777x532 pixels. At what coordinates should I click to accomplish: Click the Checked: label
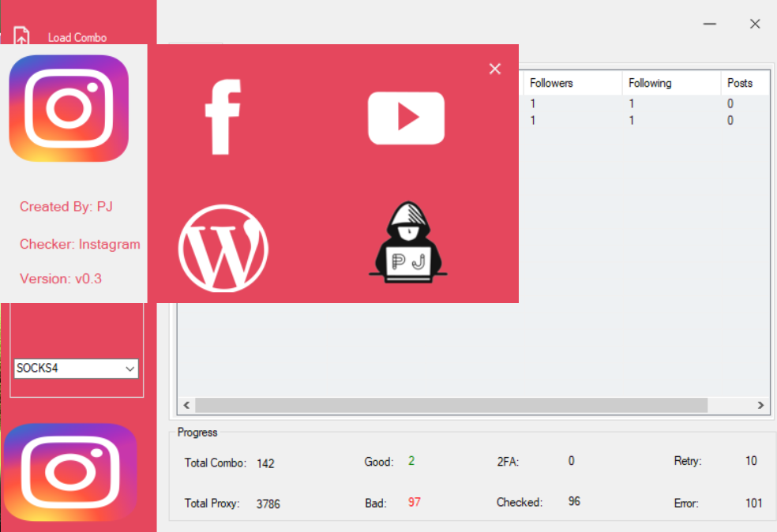(x=520, y=502)
